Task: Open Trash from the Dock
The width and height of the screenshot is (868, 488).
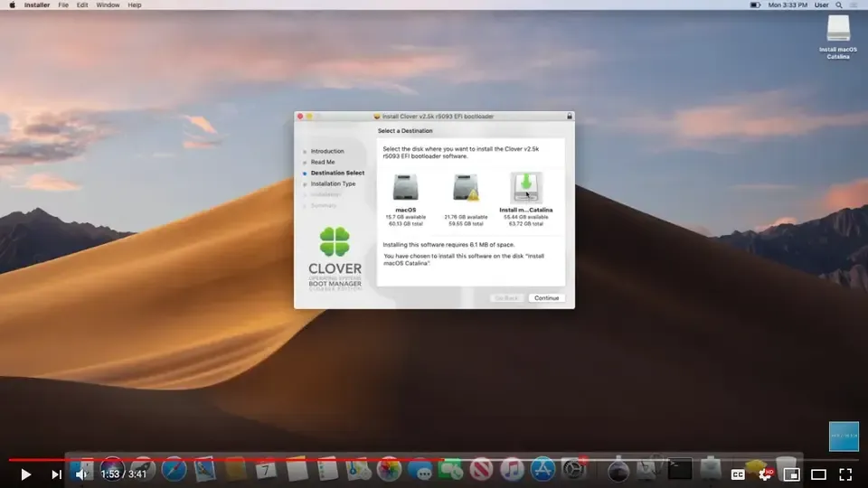Action: tap(786, 470)
